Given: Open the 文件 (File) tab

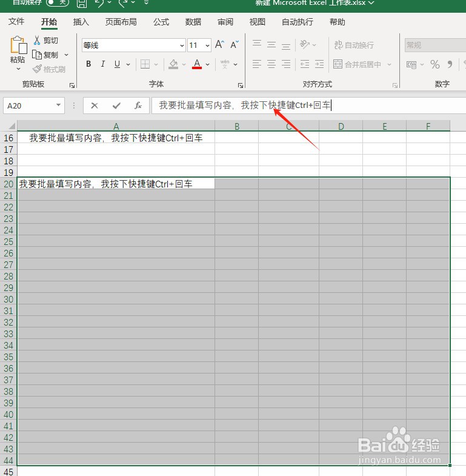Looking at the screenshot, I should 16,22.
